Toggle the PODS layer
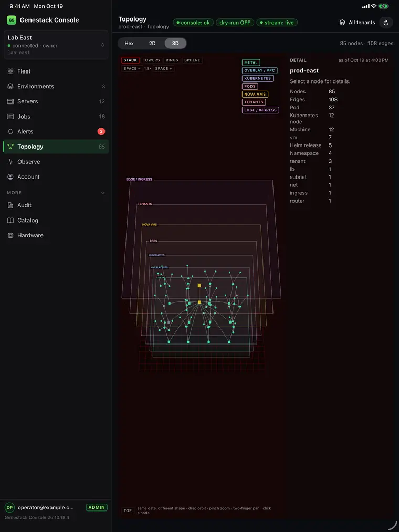Image resolution: width=399 pixels, height=532 pixels. (x=250, y=86)
